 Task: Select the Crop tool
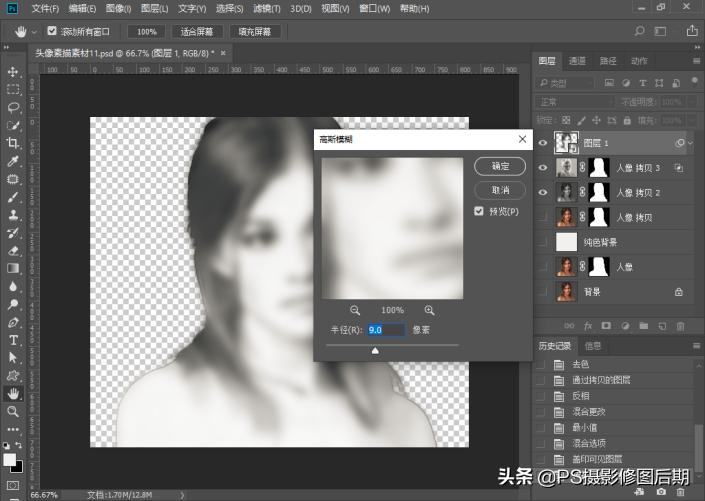point(13,143)
